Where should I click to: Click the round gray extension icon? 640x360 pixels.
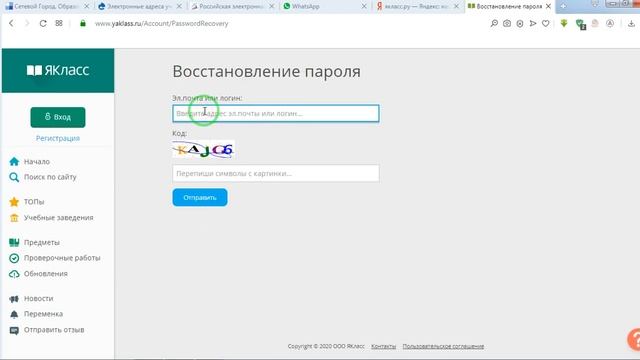(610, 24)
